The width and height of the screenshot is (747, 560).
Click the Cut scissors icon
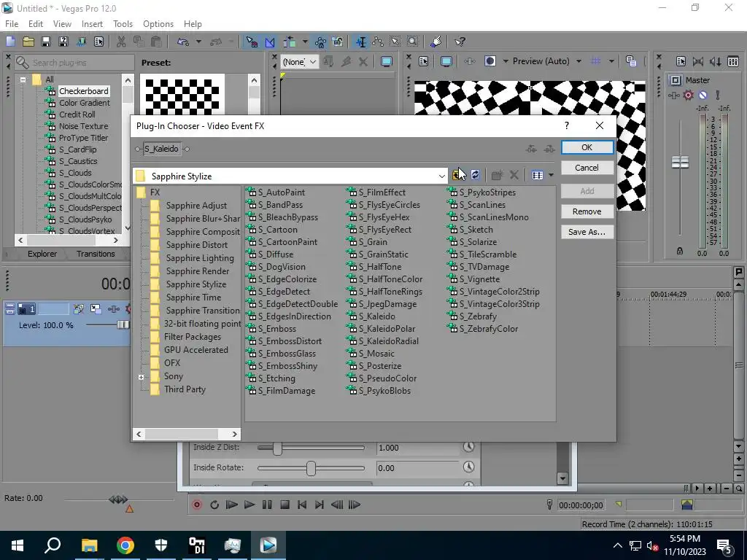tap(121, 42)
